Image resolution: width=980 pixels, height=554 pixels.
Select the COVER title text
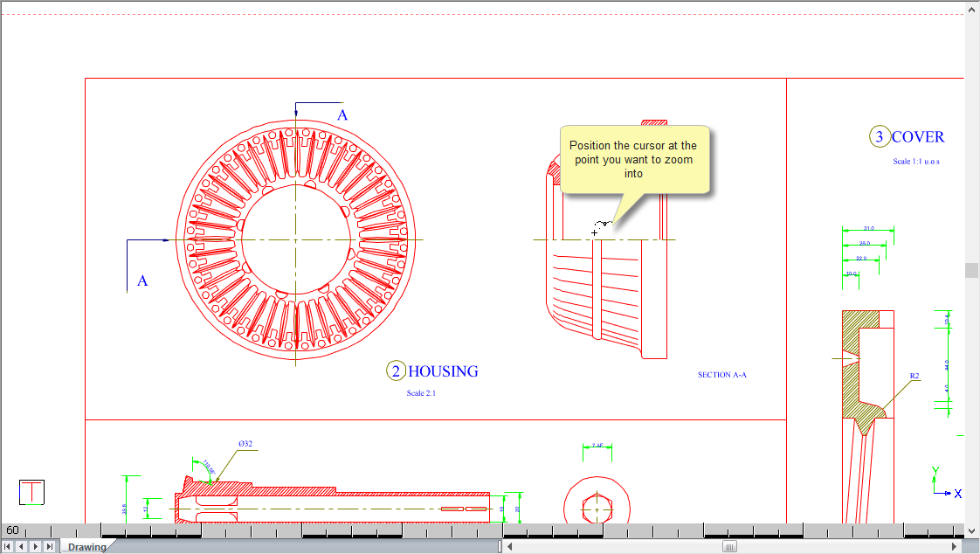(x=918, y=137)
